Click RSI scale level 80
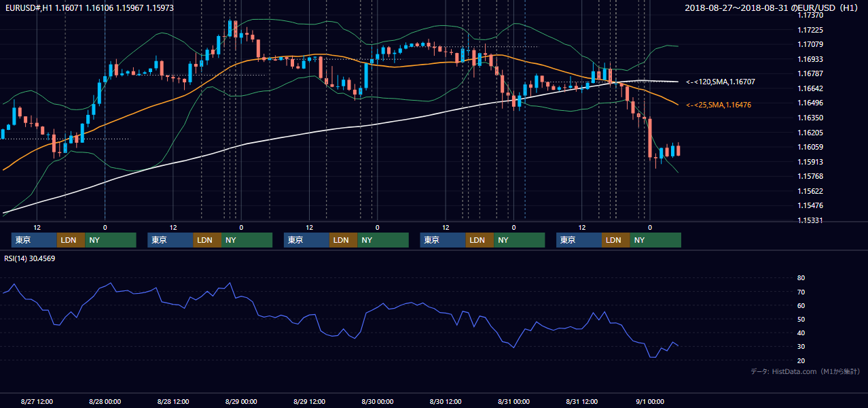 pos(801,278)
